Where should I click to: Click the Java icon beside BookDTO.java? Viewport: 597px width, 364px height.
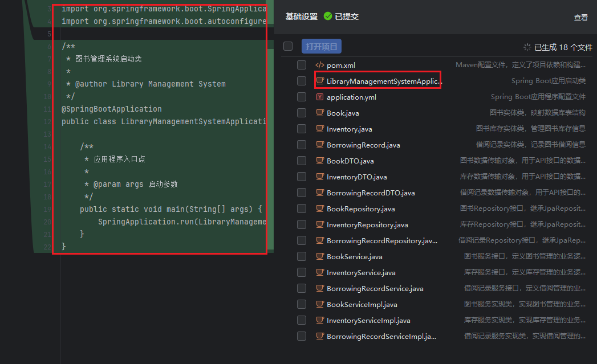coord(320,161)
